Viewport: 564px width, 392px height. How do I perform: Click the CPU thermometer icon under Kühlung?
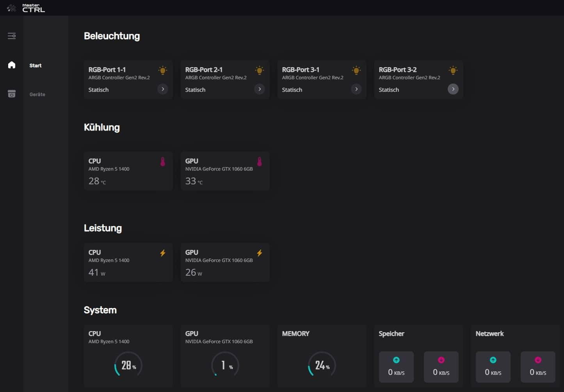pos(163,162)
